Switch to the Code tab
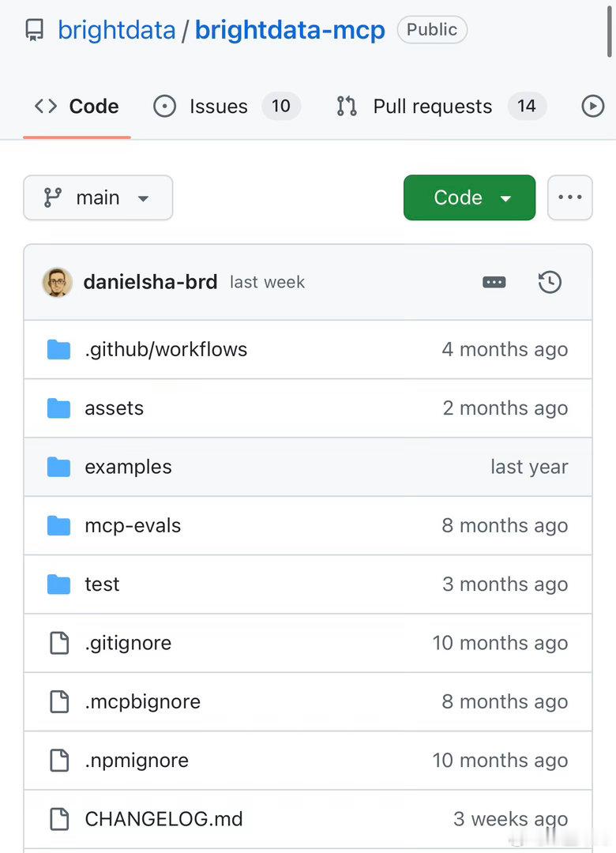This screenshot has width=616, height=853. [x=77, y=107]
